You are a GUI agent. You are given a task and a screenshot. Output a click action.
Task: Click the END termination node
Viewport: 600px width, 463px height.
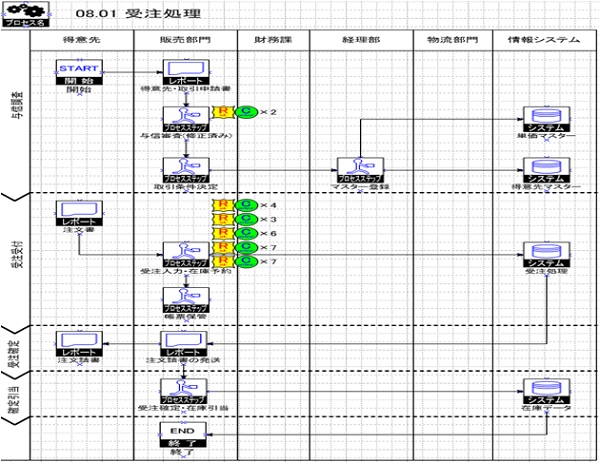(183, 433)
